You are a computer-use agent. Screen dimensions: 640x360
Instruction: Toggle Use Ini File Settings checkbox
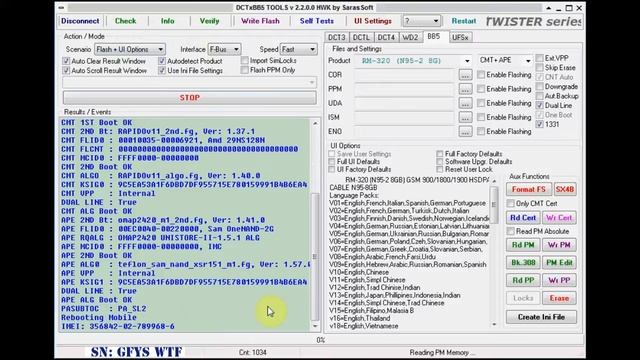[162, 71]
